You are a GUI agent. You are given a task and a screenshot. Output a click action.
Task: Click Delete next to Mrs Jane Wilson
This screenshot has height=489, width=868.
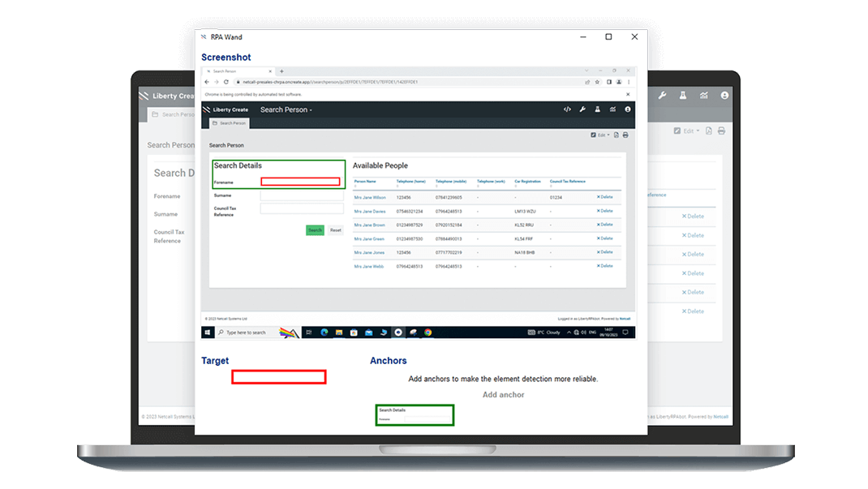point(605,196)
